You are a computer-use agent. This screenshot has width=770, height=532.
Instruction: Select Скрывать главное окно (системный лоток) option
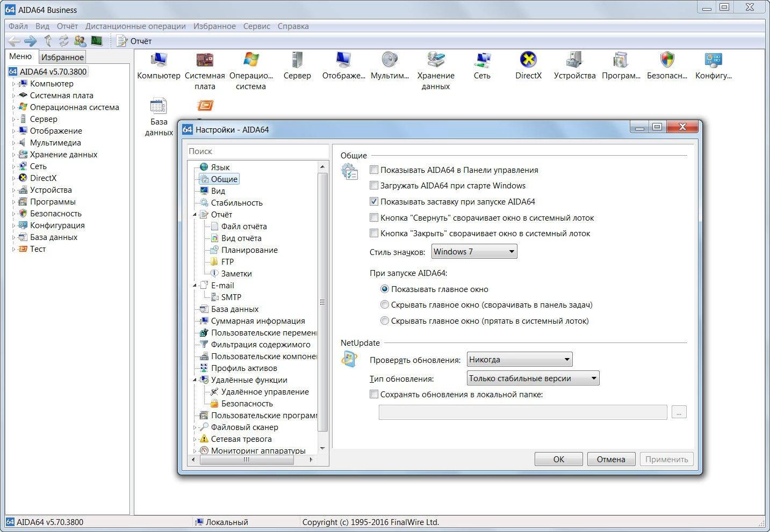tap(384, 321)
